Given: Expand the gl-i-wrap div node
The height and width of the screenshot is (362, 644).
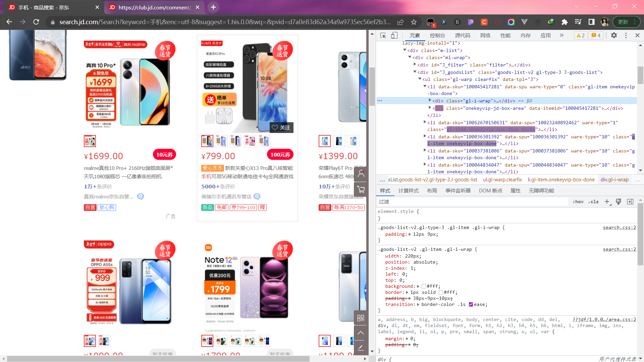Looking at the screenshot, I should click(x=430, y=100).
